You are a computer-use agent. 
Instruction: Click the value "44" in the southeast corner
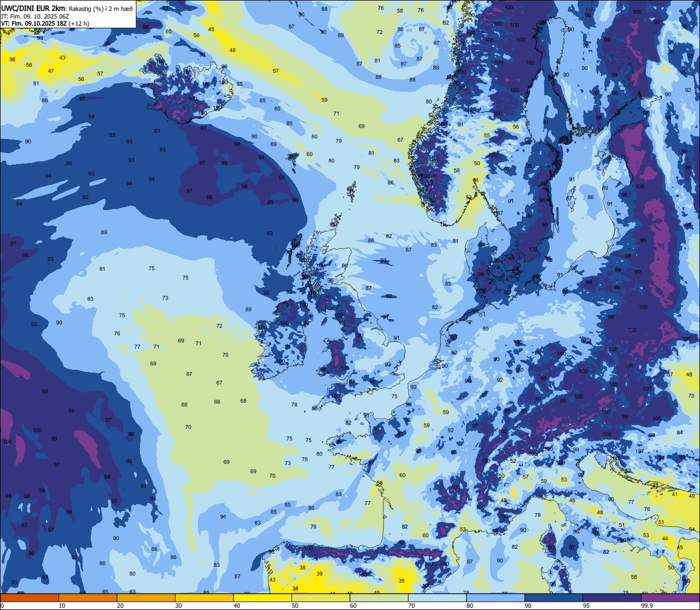(665, 539)
